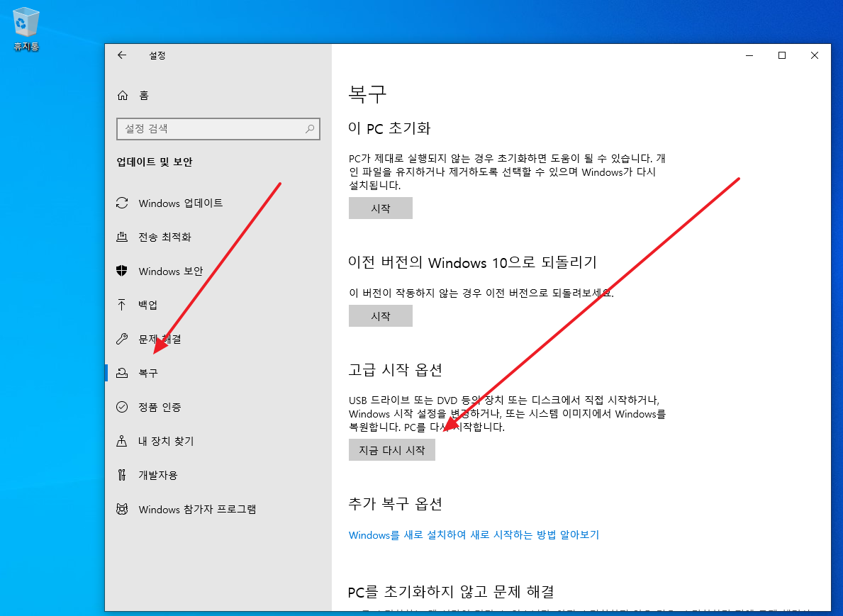
Task: Select 복구 label in sidebar
Action: [148, 373]
